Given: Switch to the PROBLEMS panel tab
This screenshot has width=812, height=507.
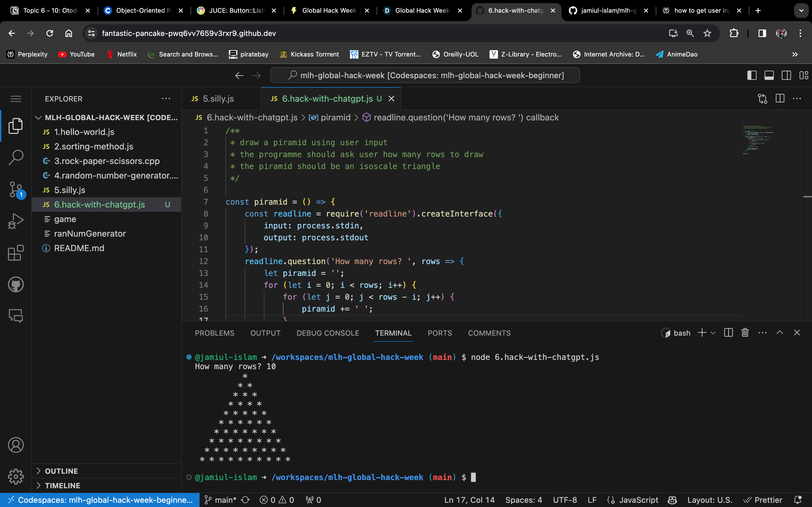Looking at the screenshot, I should 214,333.
